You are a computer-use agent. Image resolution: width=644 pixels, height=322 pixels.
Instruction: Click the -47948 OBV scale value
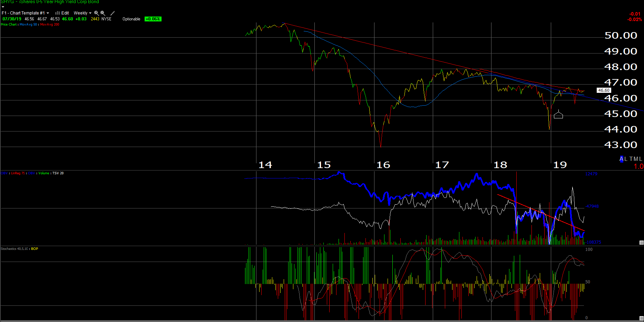coord(592,206)
